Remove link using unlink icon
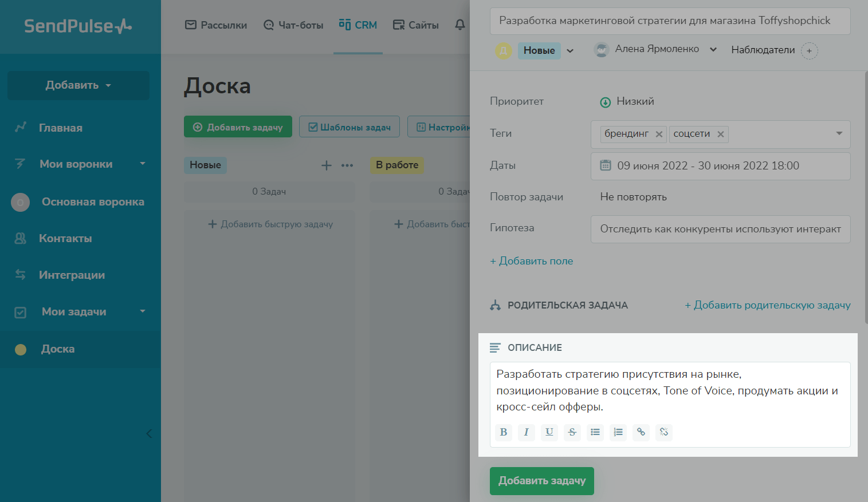Screen dimensions: 868x502 click(x=664, y=432)
